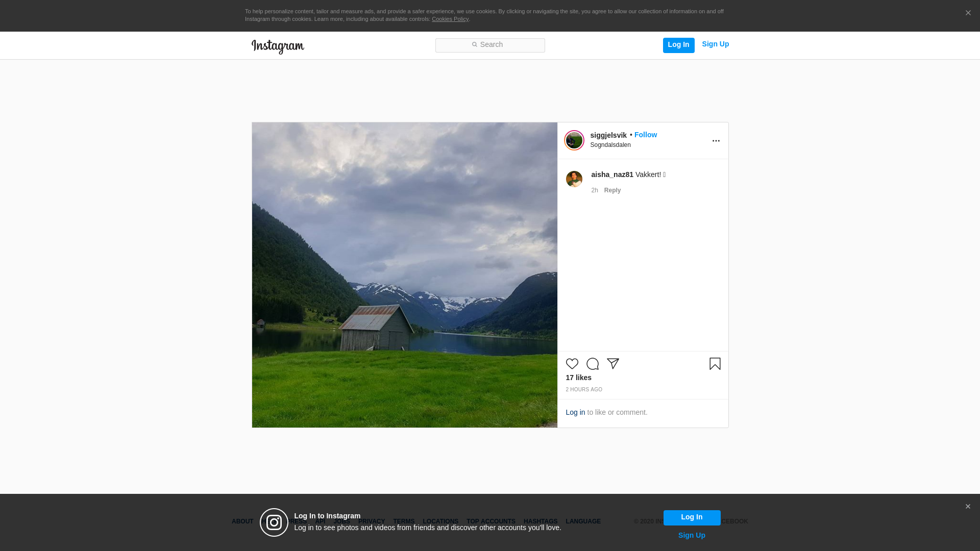Image resolution: width=980 pixels, height=551 pixels.
Task: Dismiss the cookies notice banner
Action: click(x=968, y=13)
